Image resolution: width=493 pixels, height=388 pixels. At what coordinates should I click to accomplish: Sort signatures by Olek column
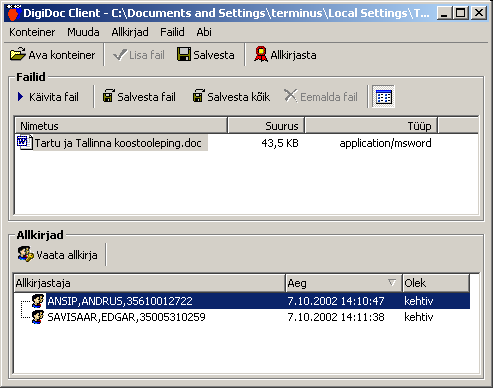click(436, 283)
